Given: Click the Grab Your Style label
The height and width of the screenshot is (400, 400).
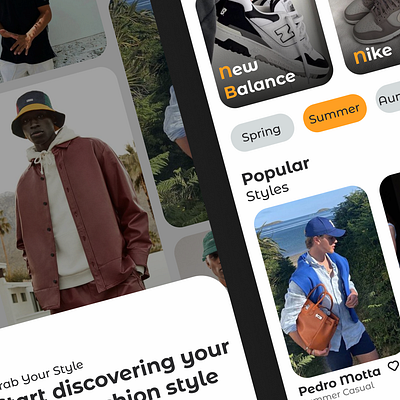Looking at the screenshot, I should pyautogui.click(x=41, y=376).
